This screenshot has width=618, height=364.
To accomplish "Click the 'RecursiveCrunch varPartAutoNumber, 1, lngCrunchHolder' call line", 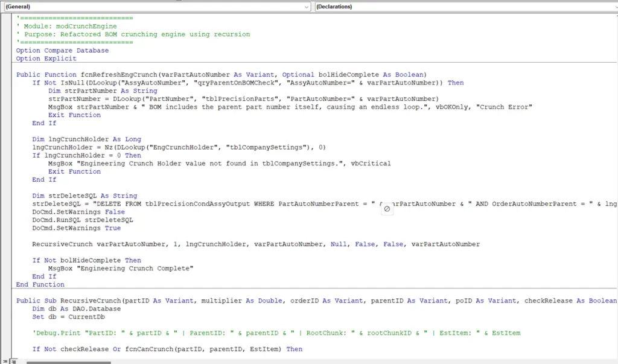I will [x=256, y=244].
